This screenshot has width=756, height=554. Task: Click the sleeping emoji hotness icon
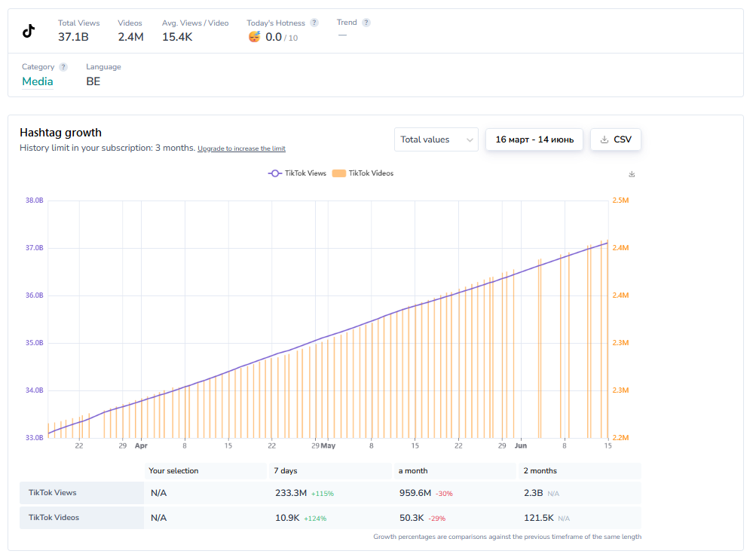tap(254, 37)
